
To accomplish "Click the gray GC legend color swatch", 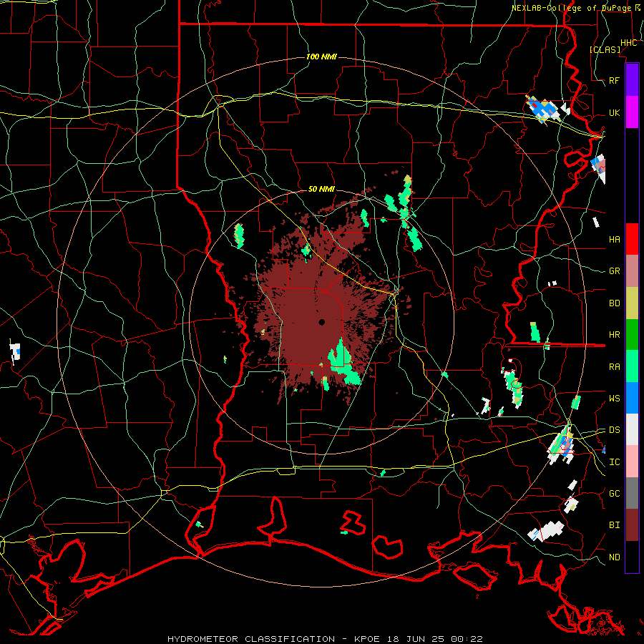I will click(632, 493).
